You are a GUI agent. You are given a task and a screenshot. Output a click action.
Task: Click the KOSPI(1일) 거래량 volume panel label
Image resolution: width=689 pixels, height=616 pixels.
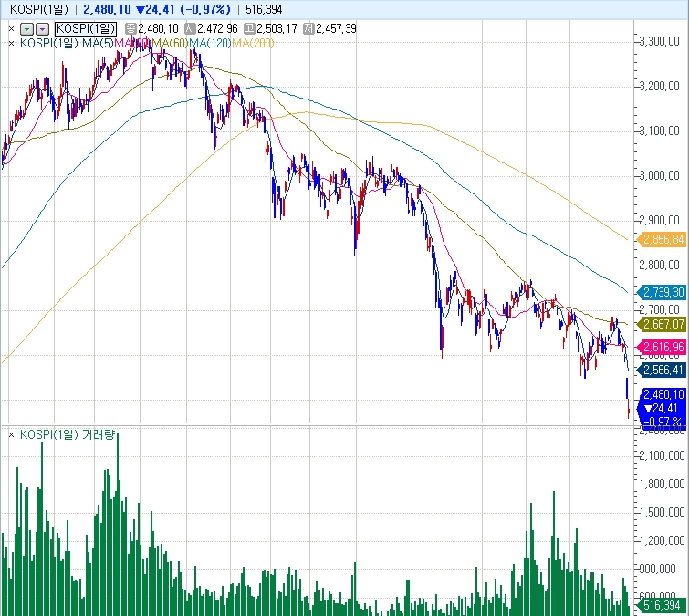point(68,435)
